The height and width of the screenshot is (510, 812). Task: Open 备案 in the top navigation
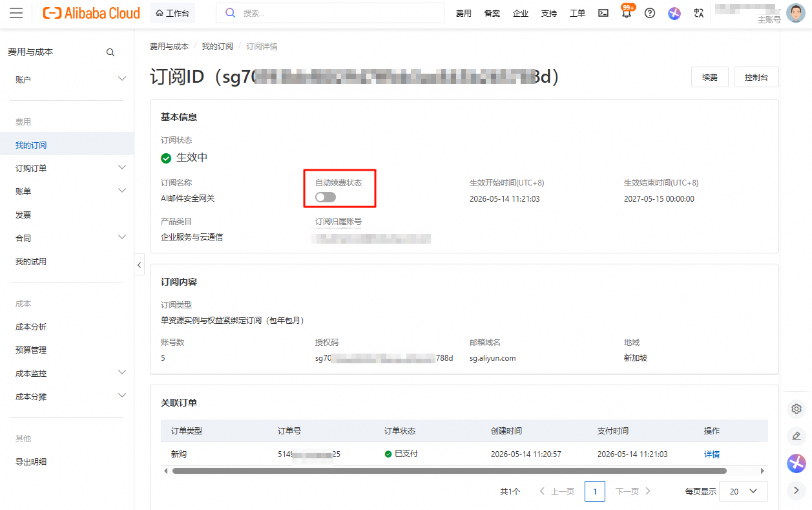tap(492, 13)
